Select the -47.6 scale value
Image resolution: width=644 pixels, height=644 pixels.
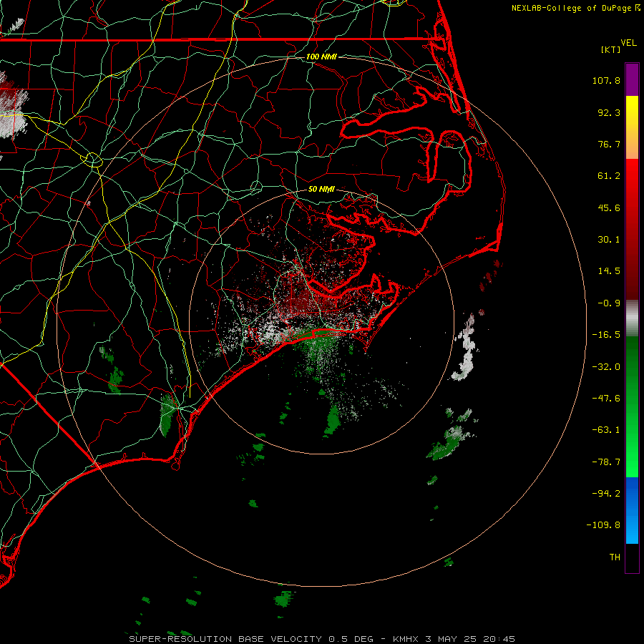pos(606,399)
